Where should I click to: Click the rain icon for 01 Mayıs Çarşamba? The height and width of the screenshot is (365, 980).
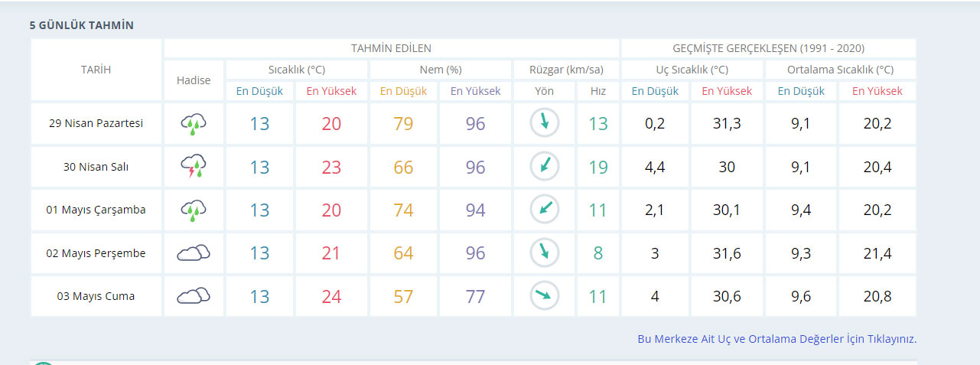(194, 210)
